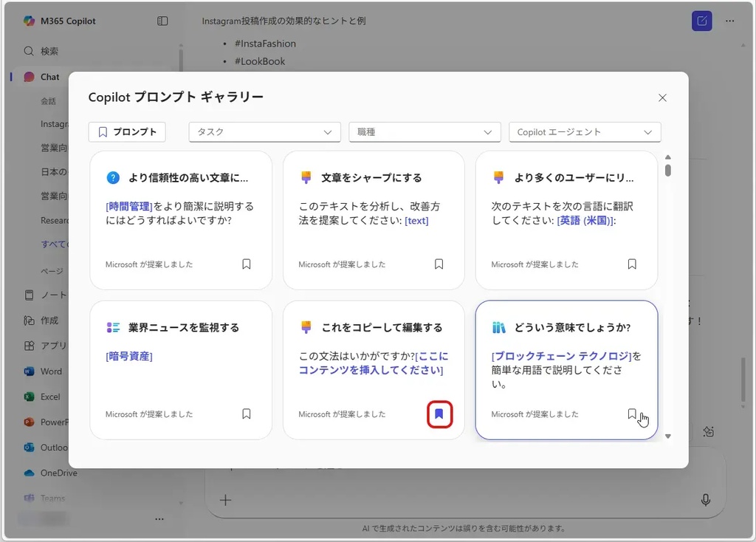Bookmark the 業界ニュースを監視する prompt
This screenshot has width=756, height=542.
click(x=247, y=414)
